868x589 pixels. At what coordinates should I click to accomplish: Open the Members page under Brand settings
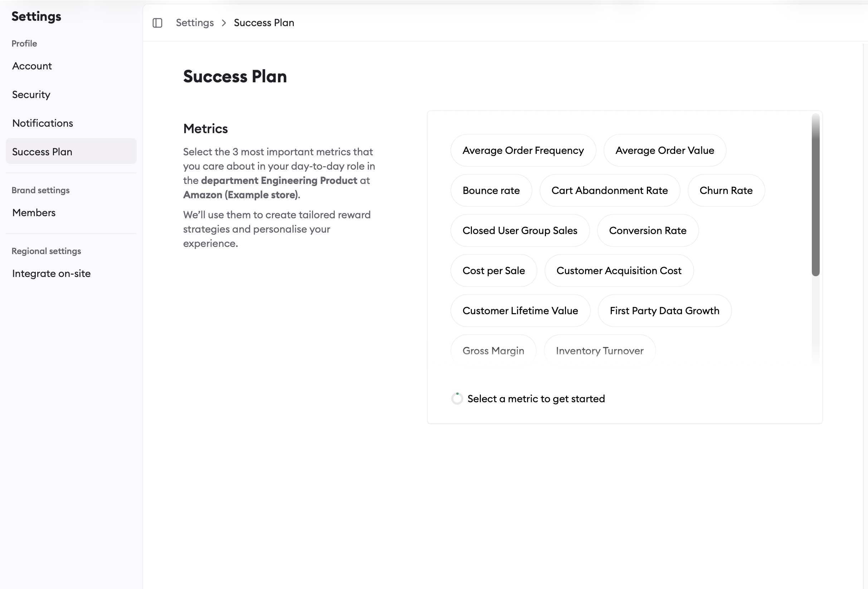33,212
